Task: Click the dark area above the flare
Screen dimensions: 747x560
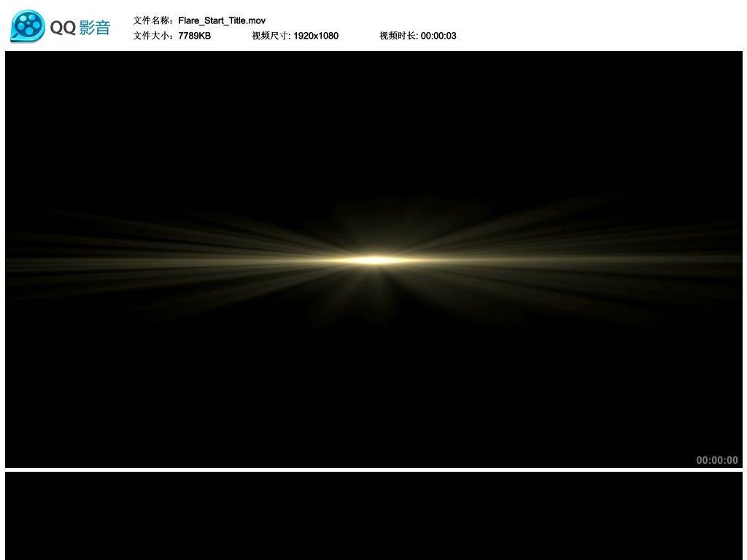Action: click(373, 124)
